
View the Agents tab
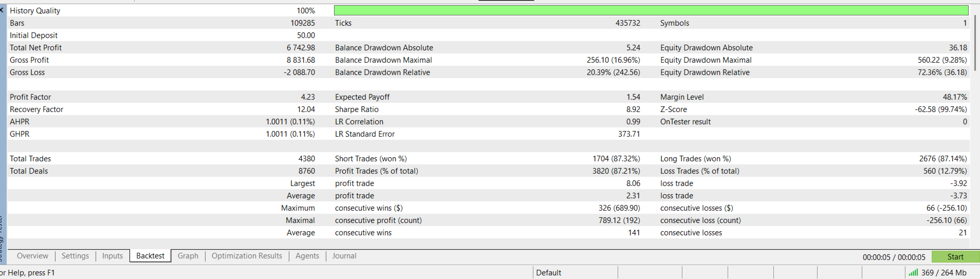coord(307,256)
